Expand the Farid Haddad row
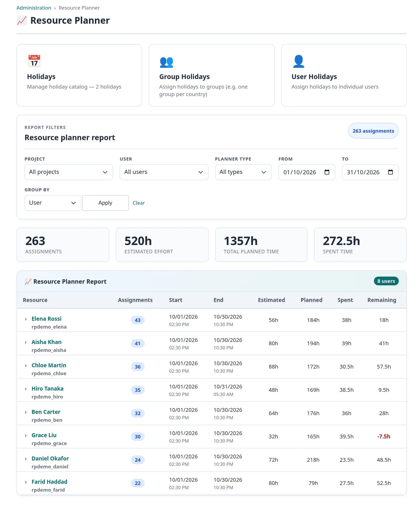420x506 pixels. [x=26, y=482]
